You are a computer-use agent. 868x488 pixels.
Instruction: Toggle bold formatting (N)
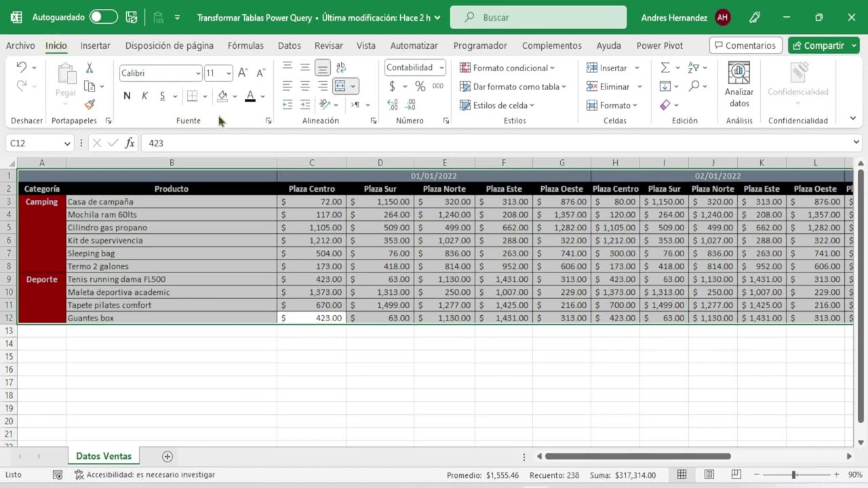tap(127, 96)
